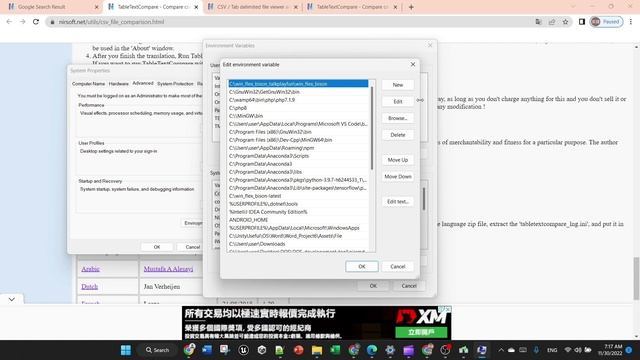
Task: Click OK in Environment Variables window
Action: pyautogui.click(x=373, y=286)
